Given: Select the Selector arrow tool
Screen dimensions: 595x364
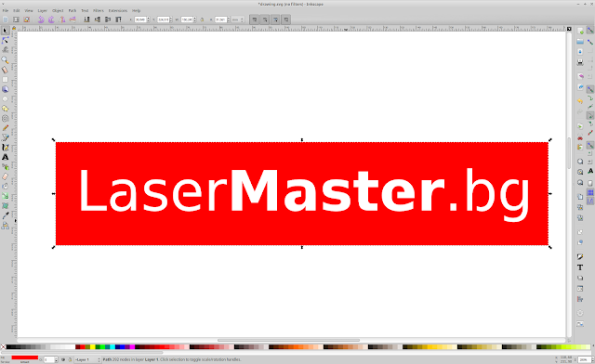Looking at the screenshot, I should coord(6,31).
